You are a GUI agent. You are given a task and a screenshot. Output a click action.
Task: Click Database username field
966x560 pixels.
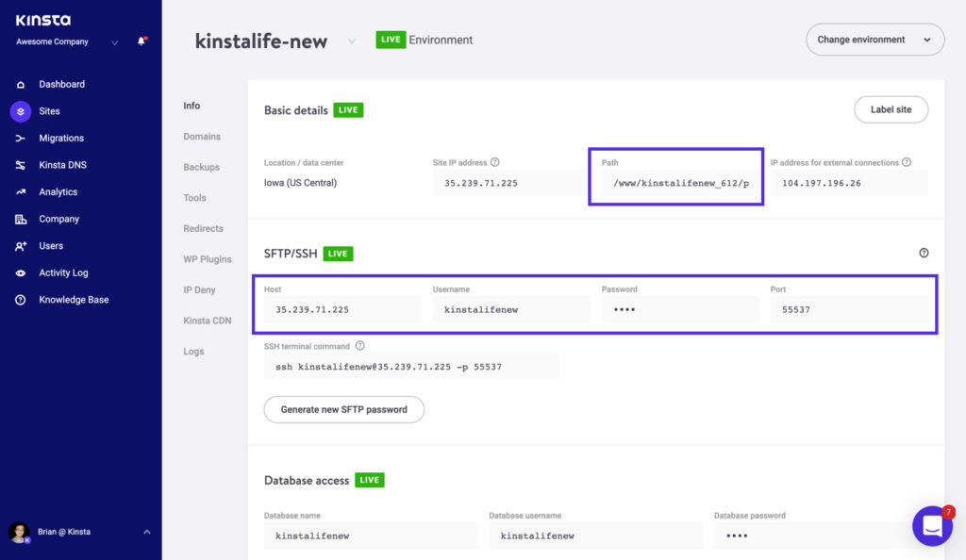point(596,536)
